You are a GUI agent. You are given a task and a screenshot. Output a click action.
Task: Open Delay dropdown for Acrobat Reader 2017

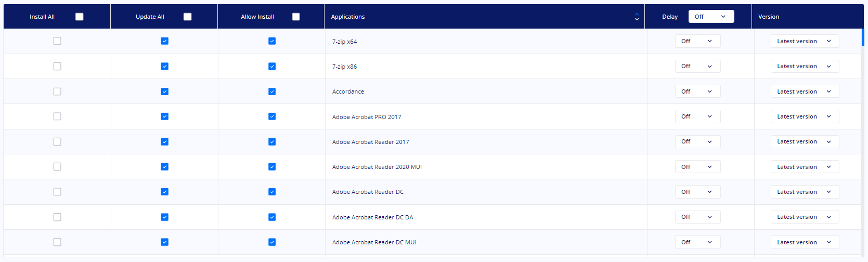[698, 141]
